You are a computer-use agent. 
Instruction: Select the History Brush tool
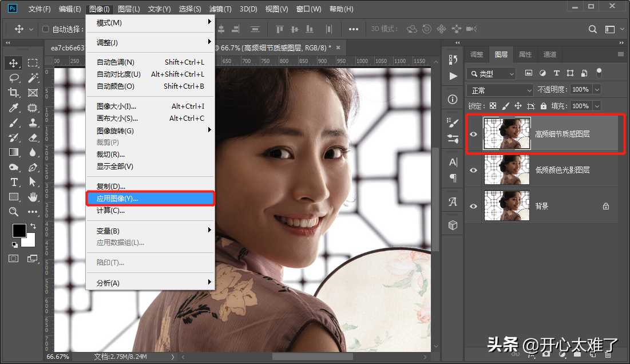pos(14,137)
